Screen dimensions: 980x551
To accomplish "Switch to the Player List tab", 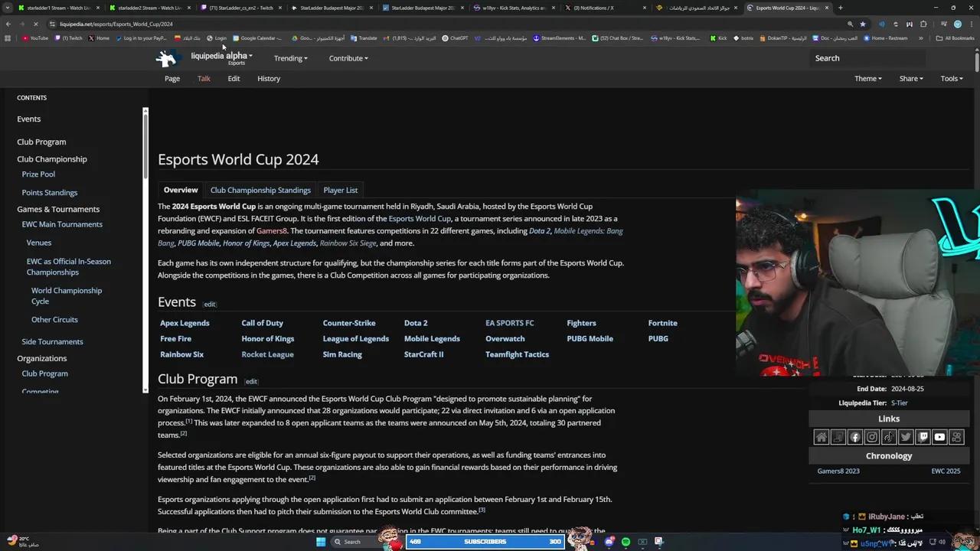I will [x=341, y=190].
